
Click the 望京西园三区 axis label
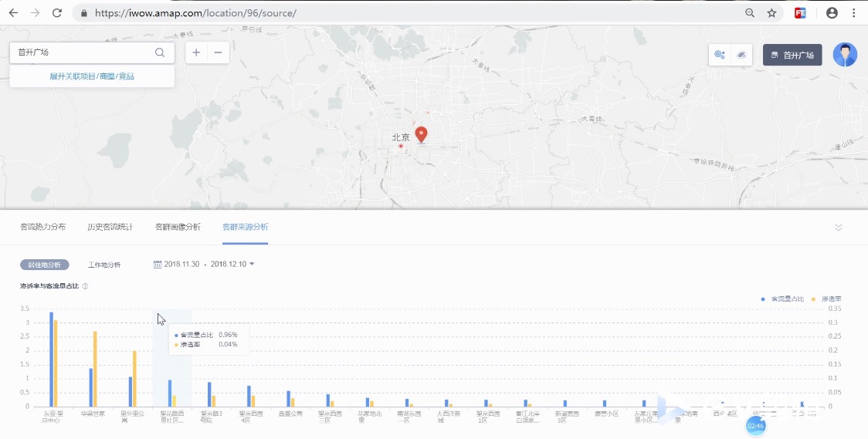point(330,417)
